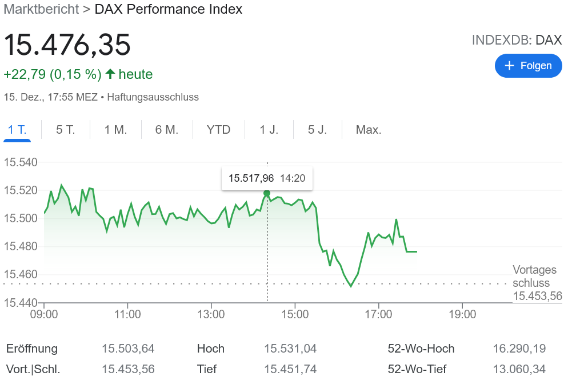
Task: Select the 1 T. time range tab
Action: click(x=17, y=130)
